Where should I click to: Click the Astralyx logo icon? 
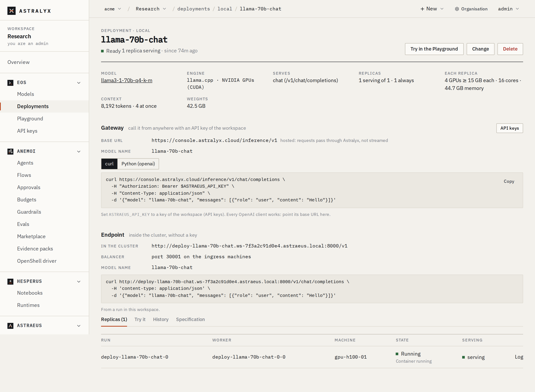pos(11,11)
